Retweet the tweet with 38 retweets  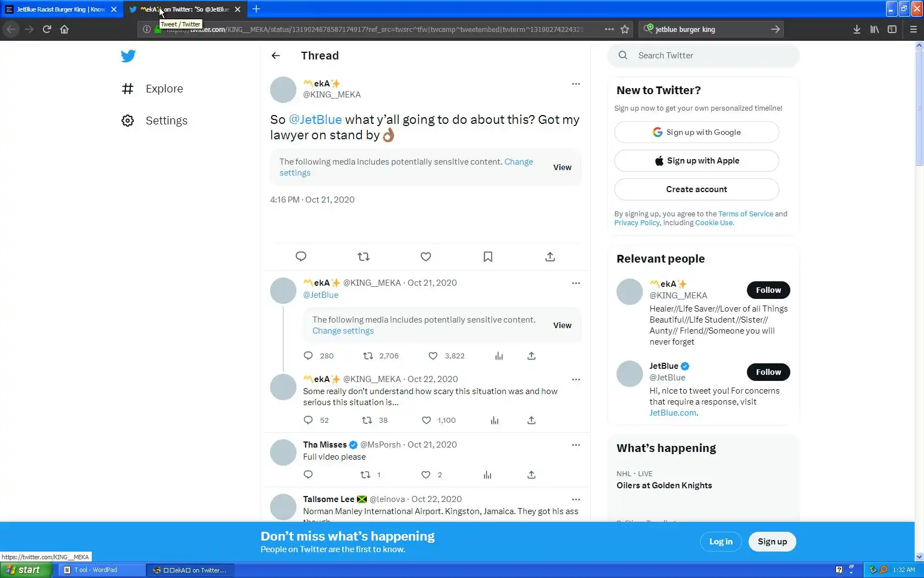375,420
